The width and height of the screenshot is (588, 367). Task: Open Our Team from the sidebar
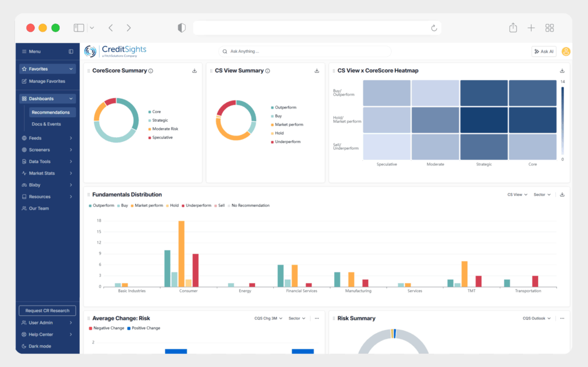(39, 208)
